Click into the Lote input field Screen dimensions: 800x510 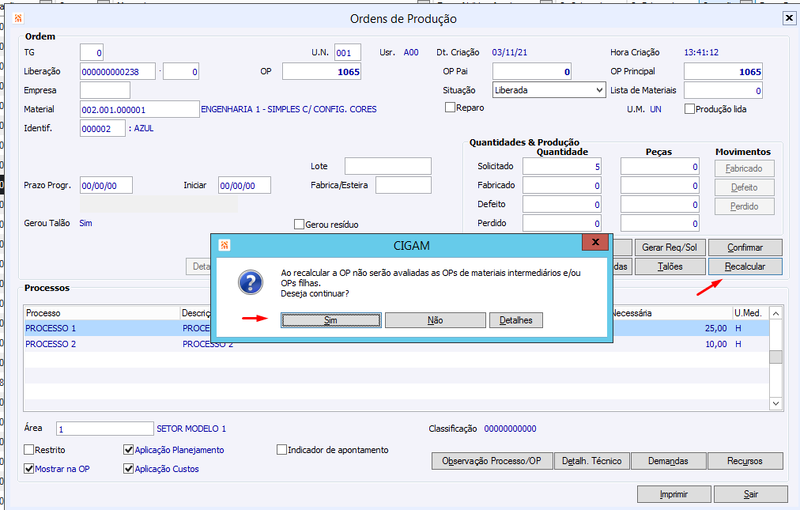388,166
